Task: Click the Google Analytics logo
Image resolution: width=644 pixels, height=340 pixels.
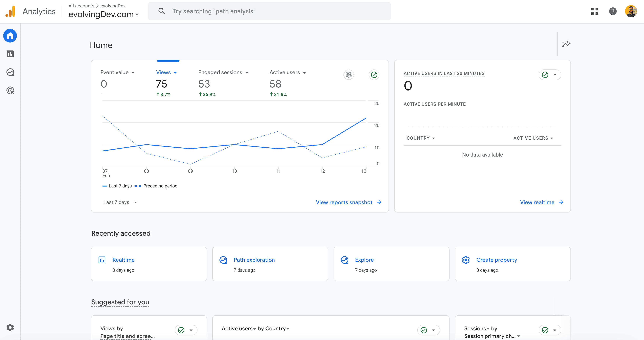Action: coord(10,12)
